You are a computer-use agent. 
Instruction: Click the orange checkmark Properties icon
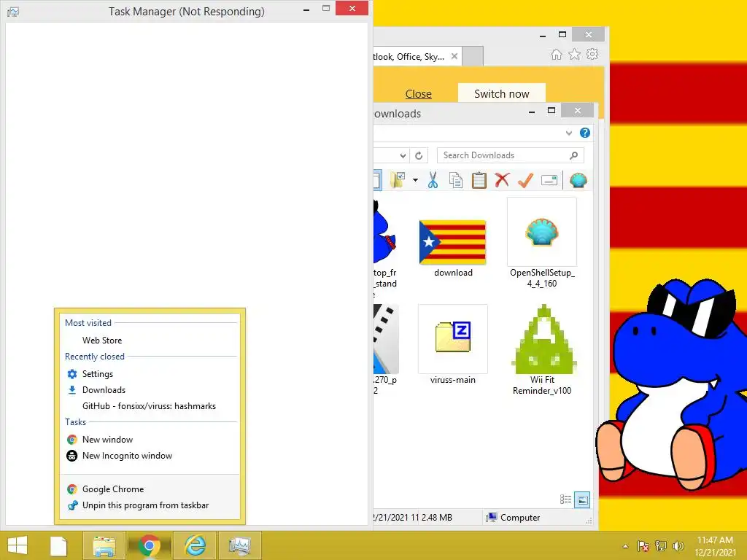pyautogui.click(x=525, y=180)
